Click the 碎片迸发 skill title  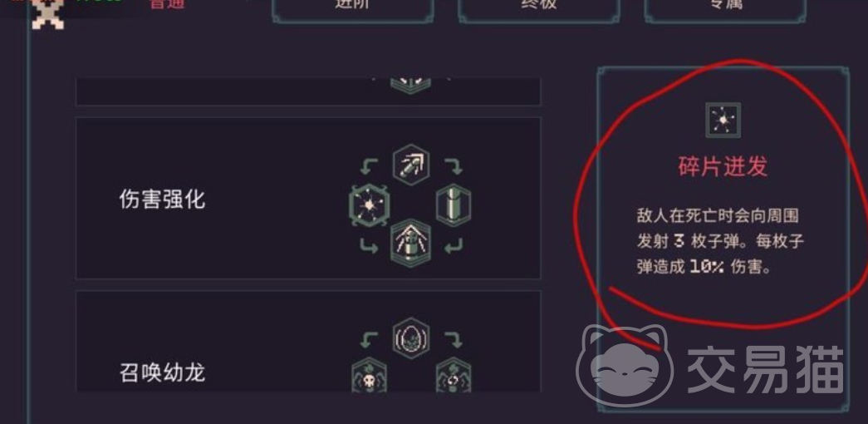click(x=723, y=165)
